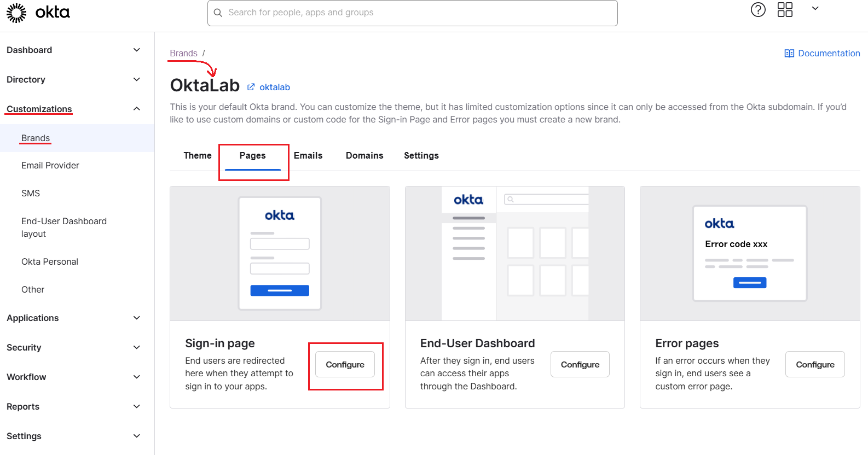Click the Documentation book icon
The width and height of the screenshot is (868, 455).
[x=789, y=54]
